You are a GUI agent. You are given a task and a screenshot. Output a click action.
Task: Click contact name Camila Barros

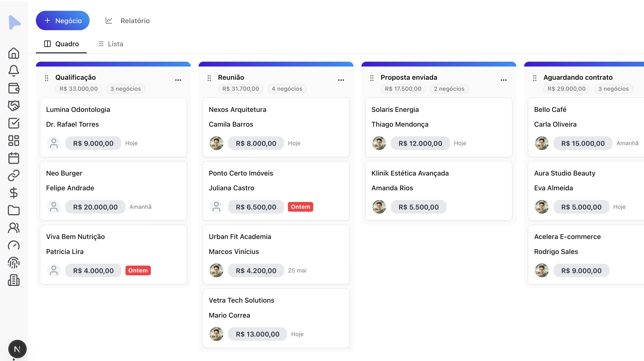(231, 124)
